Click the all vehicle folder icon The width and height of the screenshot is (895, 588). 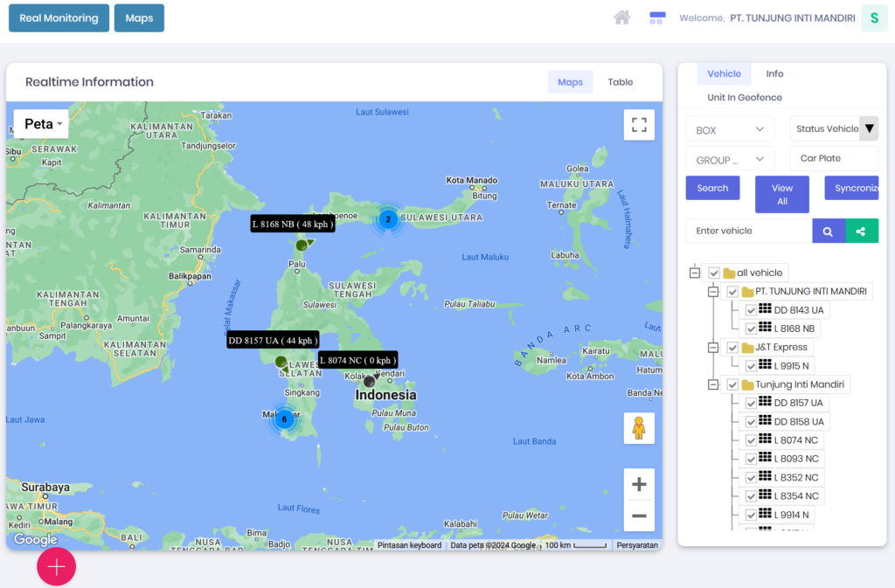click(x=729, y=273)
